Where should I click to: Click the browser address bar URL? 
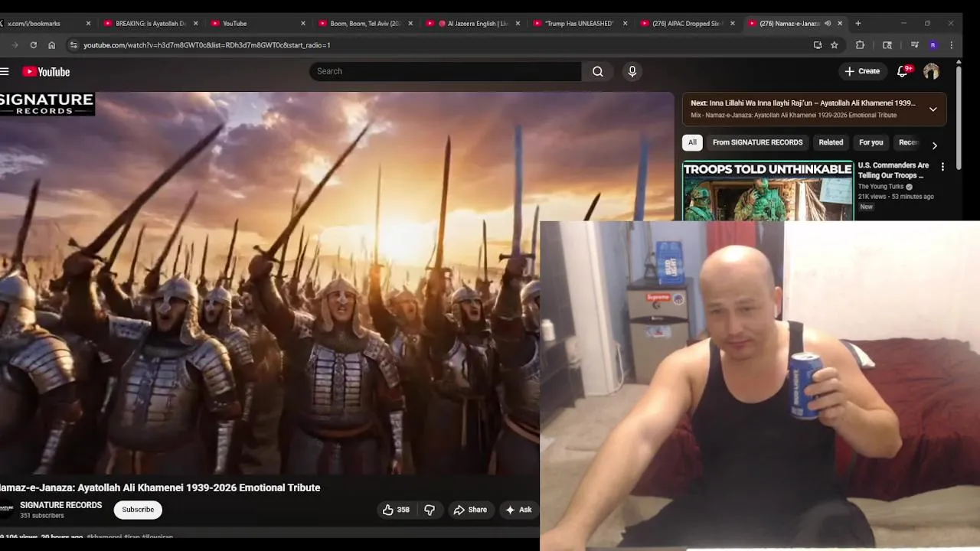[207, 45]
